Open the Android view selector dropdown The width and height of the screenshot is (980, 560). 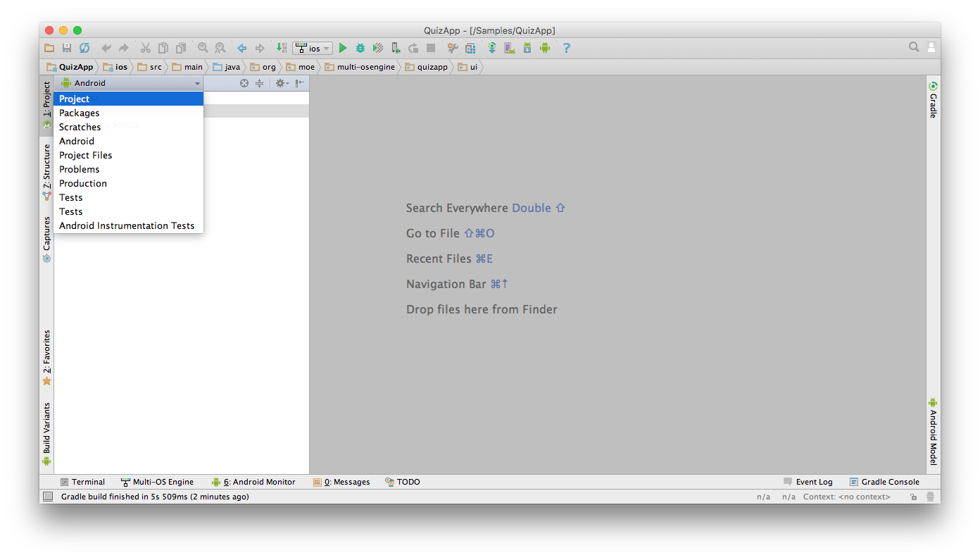click(x=130, y=83)
